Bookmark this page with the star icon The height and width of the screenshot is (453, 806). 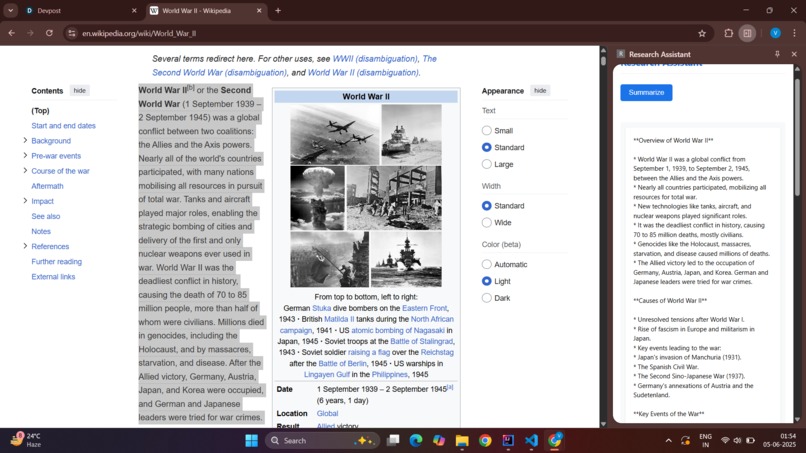click(x=702, y=33)
